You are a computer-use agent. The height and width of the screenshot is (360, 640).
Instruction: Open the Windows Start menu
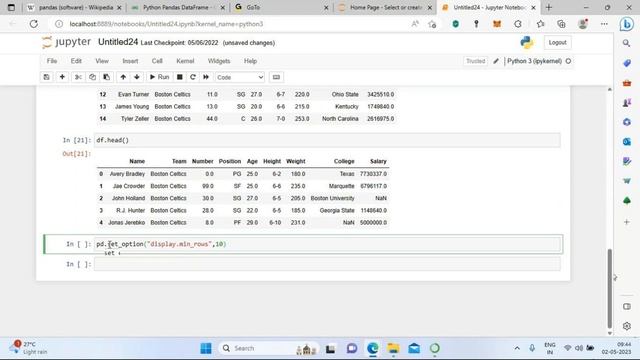pos(206,348)
